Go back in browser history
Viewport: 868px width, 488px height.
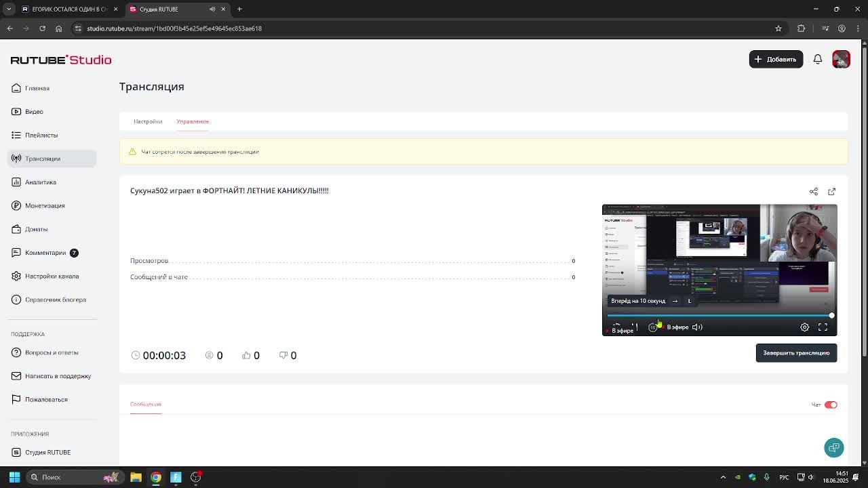coord(9,28)
